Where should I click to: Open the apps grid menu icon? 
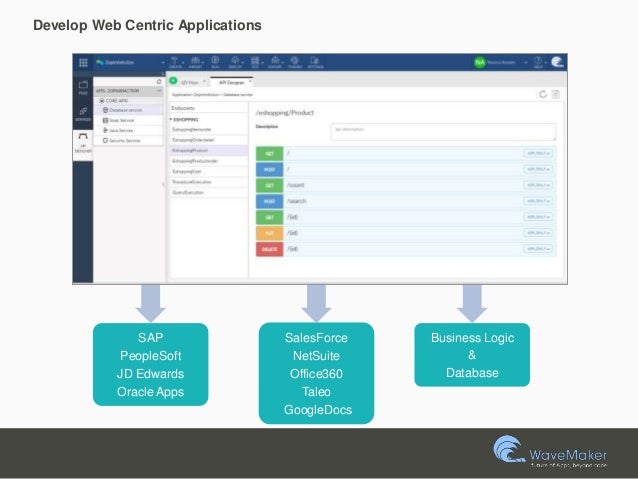point(83,63)
